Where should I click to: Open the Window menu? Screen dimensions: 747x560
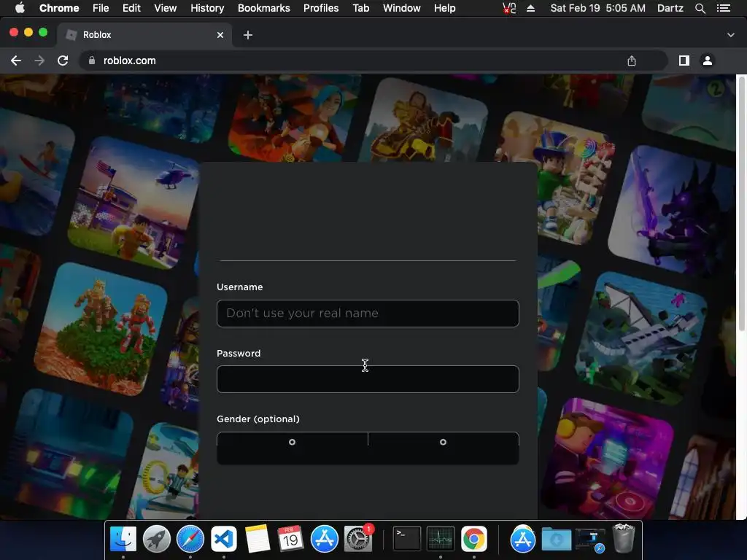pos(402,8)
